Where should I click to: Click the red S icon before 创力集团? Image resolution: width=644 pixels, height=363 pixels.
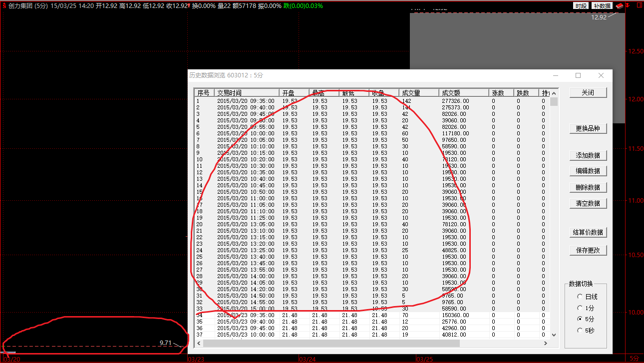pos(4,5)
